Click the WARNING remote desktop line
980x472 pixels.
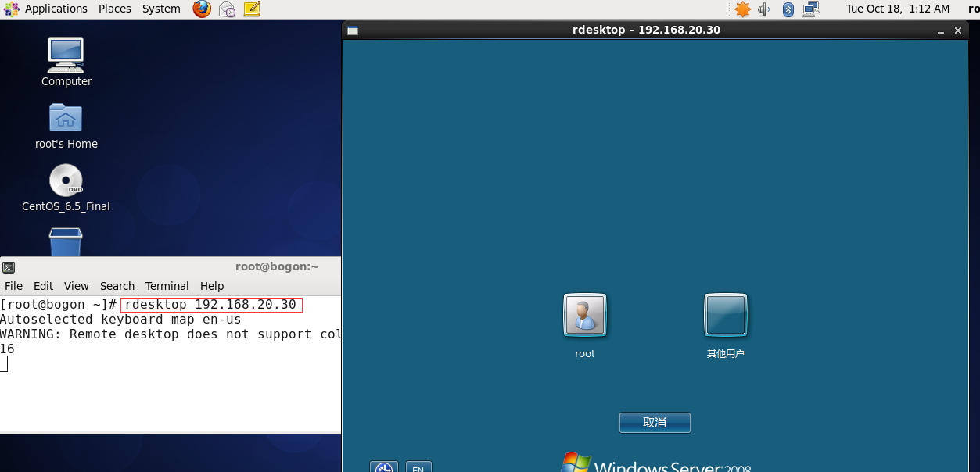pos(171,334)
